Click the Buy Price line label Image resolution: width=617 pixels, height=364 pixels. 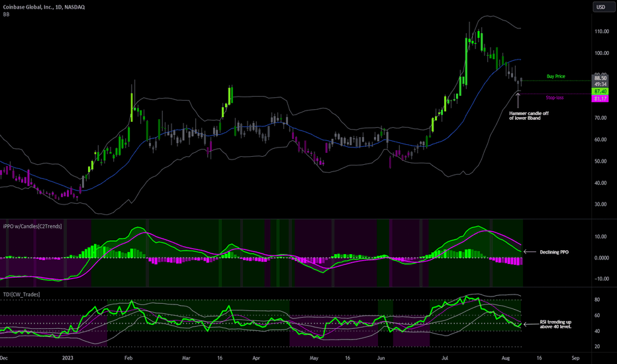coord(555,76)
